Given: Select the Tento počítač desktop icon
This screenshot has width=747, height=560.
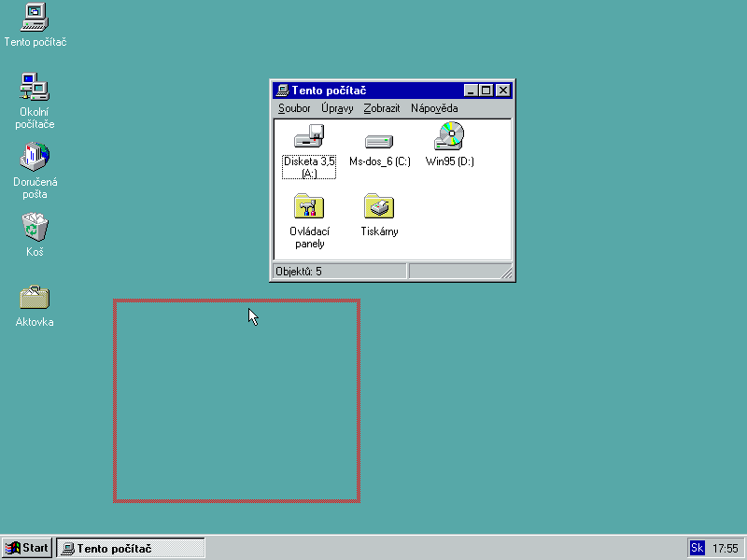Looking at the screenshot, I should tap(35, 18).
